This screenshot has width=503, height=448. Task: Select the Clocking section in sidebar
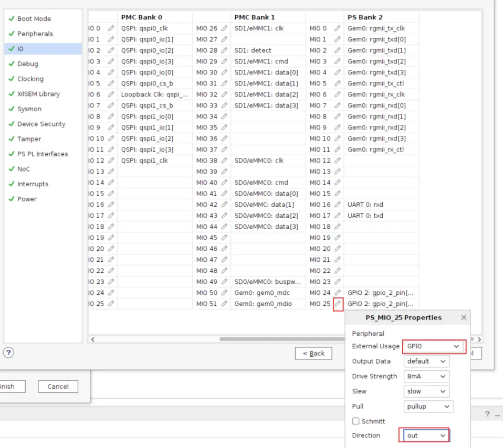tap(30, 79)
